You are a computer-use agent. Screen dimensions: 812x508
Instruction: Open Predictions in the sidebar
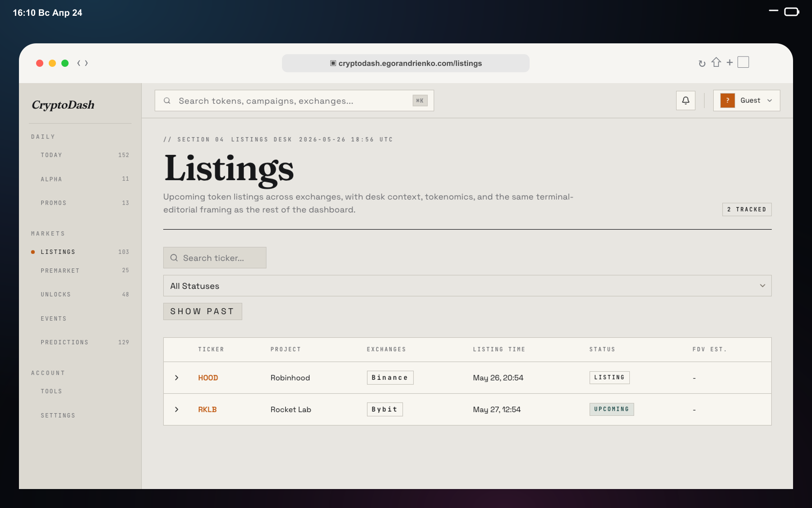[80, 342]
